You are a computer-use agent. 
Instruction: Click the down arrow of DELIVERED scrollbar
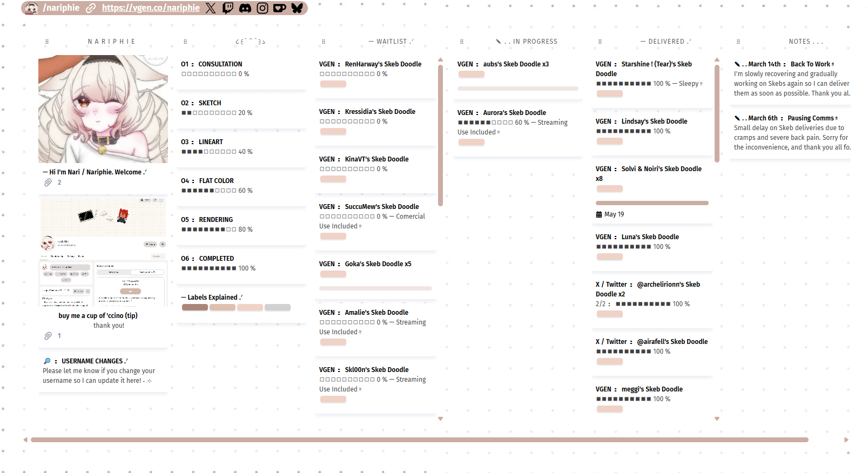tap(717, 418)
